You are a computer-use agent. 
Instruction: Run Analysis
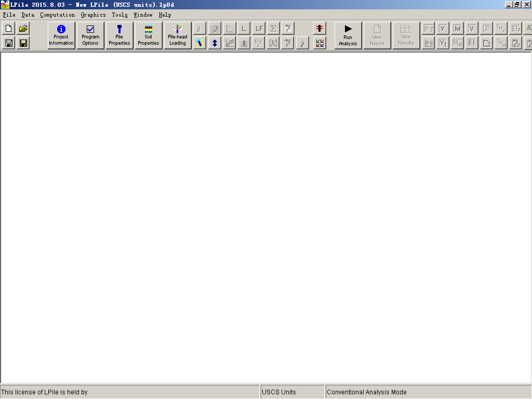(x=348, y=36)
